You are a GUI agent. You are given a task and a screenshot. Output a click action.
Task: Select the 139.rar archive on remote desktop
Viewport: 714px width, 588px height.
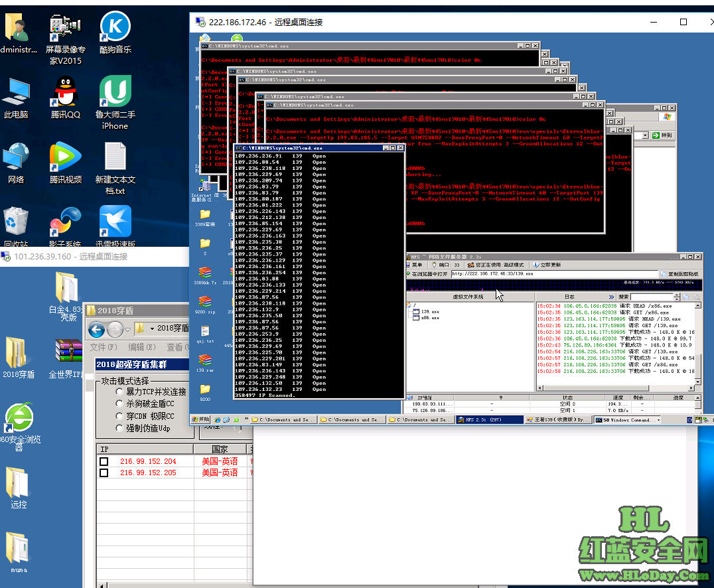point(205,360)
